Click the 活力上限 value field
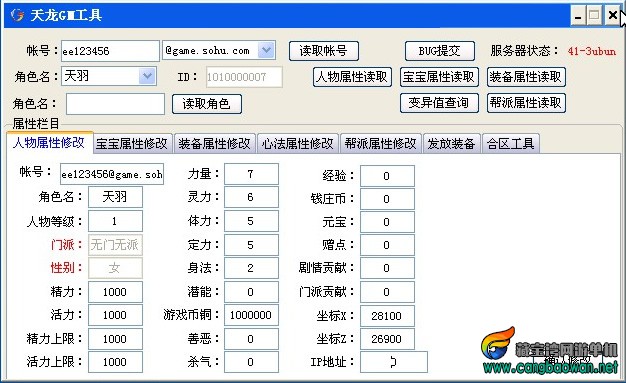Image resolution: width=626 pixels, height=383 pixels. click(x=115, y=362)
